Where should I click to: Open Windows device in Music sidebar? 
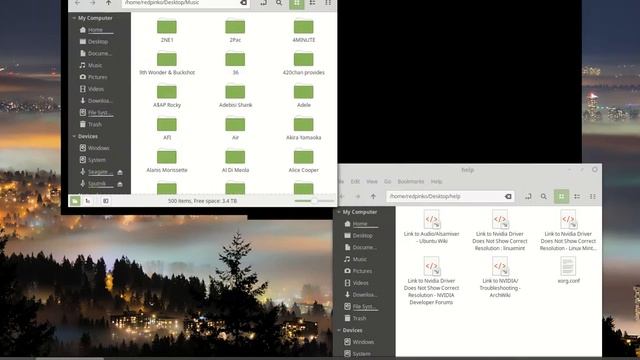[x=94, y=148]
